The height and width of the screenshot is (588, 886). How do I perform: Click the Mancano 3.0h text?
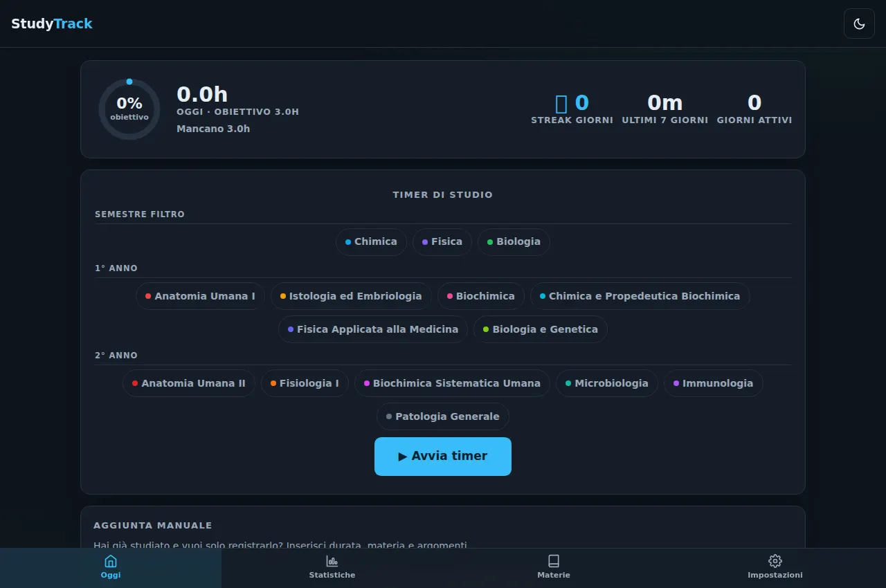pos(213,129)
